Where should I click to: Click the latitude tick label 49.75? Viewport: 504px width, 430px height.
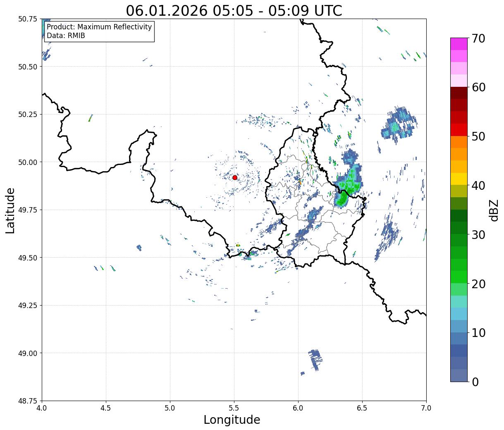tap(28, 210)
